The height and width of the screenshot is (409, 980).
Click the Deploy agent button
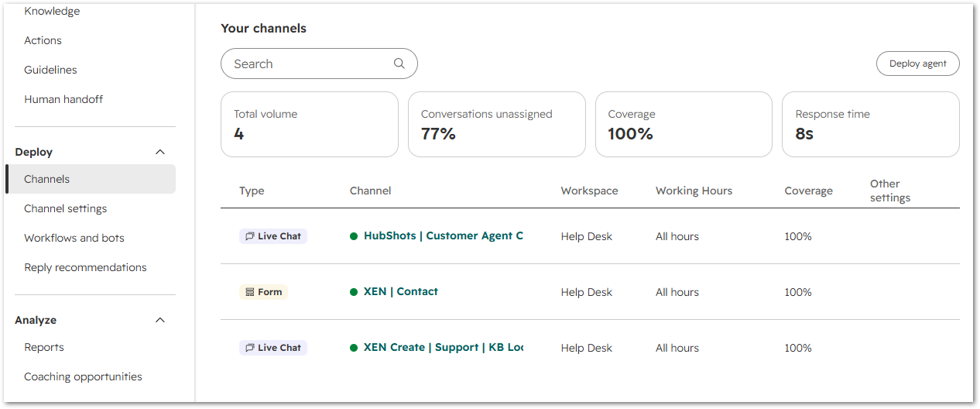point(917,64)
